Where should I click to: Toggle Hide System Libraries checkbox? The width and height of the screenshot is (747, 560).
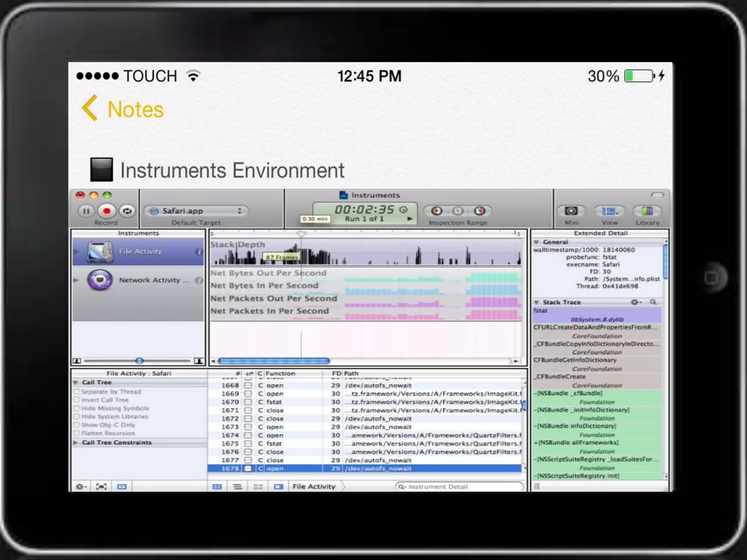77,416
